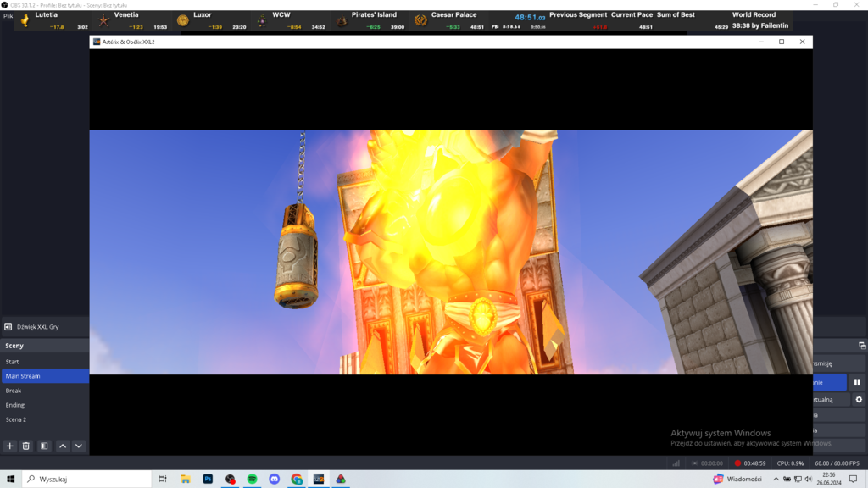Click recording time 00:48:59 in status bar
Image resolution: width=868 pixels, height=488 pixels.
pyautogui.click(x=754, y=463)
